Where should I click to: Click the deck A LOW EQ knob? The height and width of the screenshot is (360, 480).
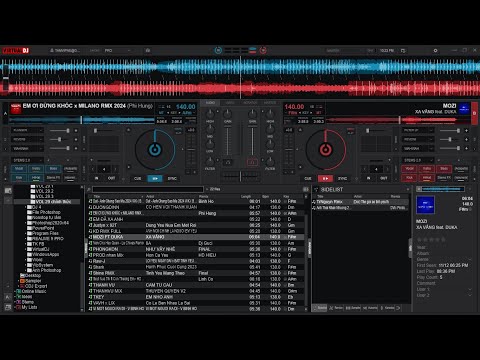210,145
